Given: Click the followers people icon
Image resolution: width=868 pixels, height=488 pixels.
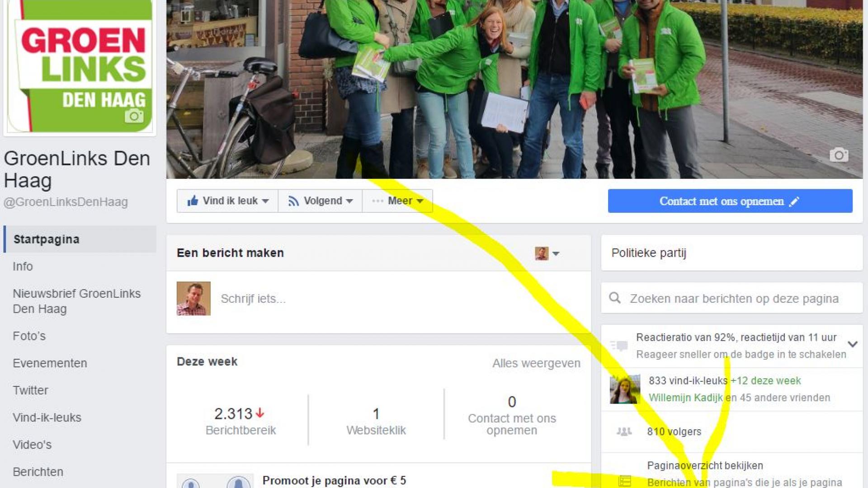Looking at the screenshot, I should coord(624,432).
